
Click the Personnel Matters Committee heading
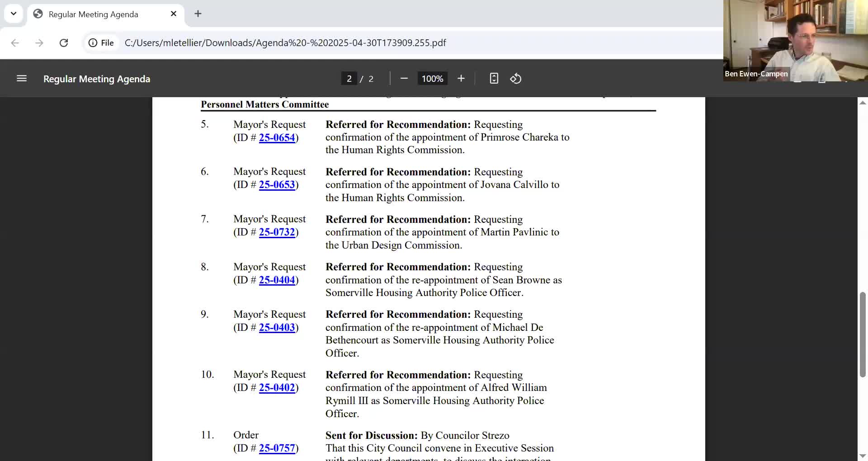(265, 104)
